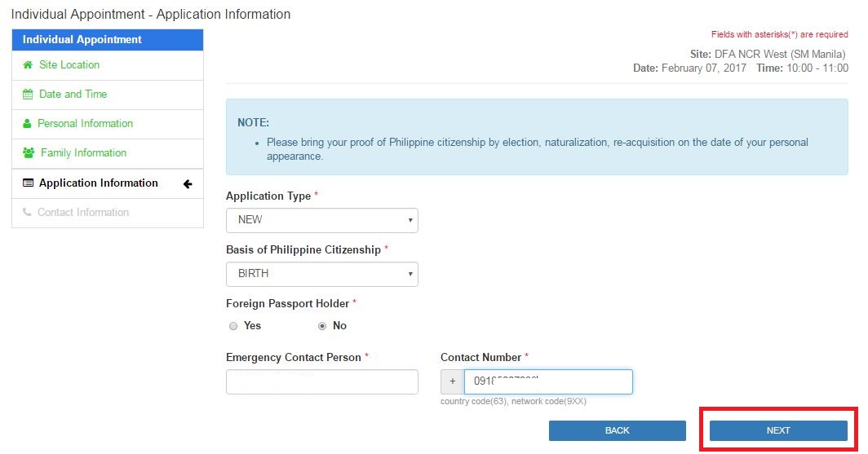Select Yes for Foreign Passport Holder
Image resolution: width=868 pixels, height=454 pixels.
[x=233, y=326]
